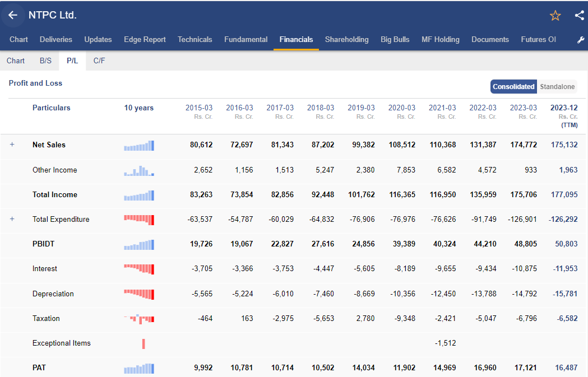
Task: Expand the Net Sales row
Action: (12, 145)
